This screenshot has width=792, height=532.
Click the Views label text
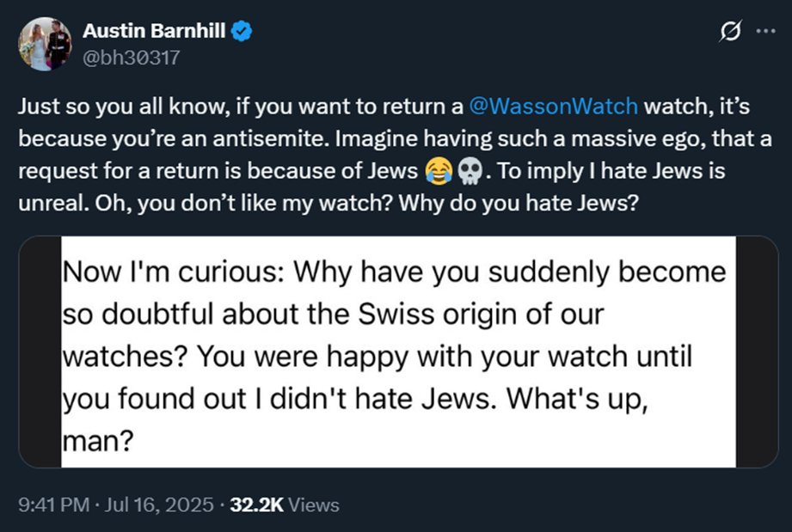tap(314, 505)
